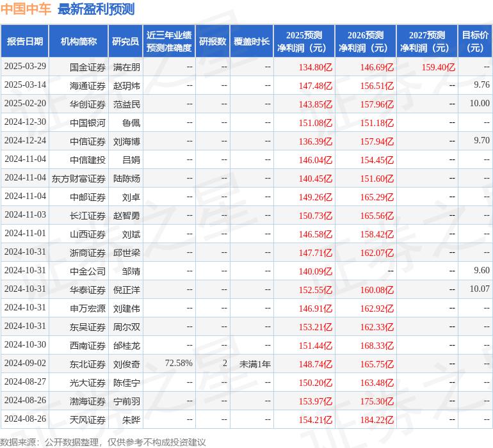The image size is (493, 448).
Task: Click the 最新盈利预测 heading
Action: coord(96,9)
